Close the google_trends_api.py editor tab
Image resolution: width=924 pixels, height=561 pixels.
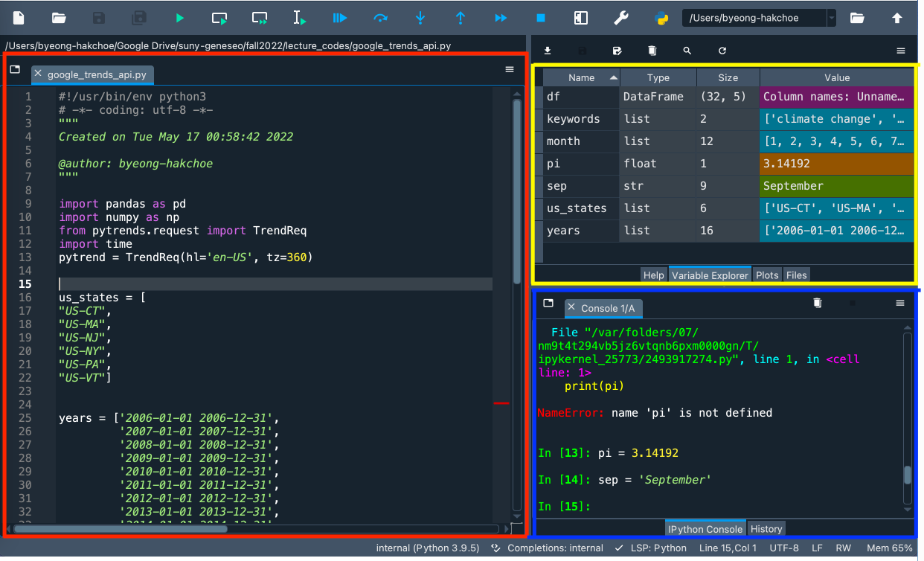pyautogui.click(x=38, y=74)
